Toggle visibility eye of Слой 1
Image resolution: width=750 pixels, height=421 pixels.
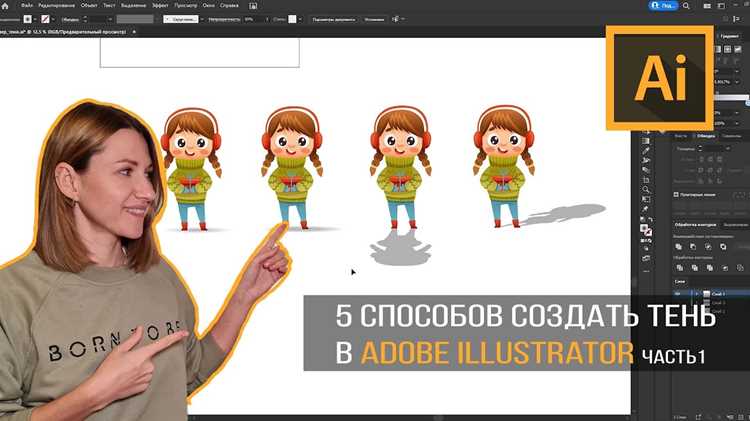click(678, 294)
